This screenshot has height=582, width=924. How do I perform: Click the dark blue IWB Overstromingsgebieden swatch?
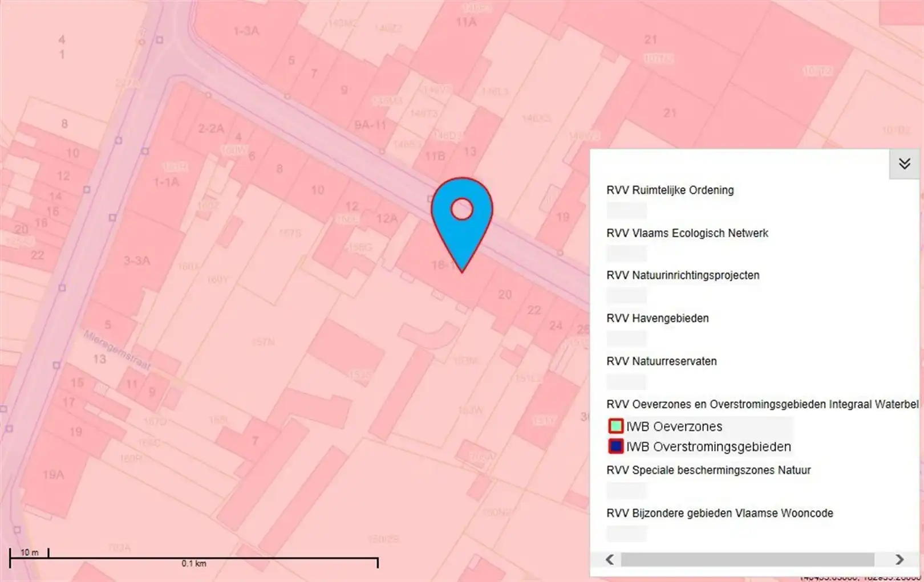pyautogui.click(x=616, y=446)
